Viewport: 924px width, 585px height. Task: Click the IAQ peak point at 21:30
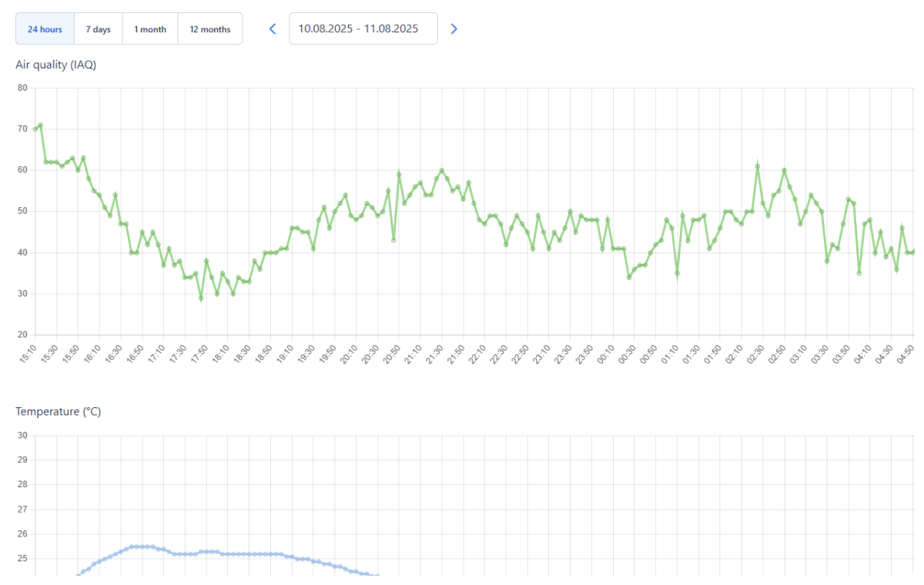(x=442, y=170)
